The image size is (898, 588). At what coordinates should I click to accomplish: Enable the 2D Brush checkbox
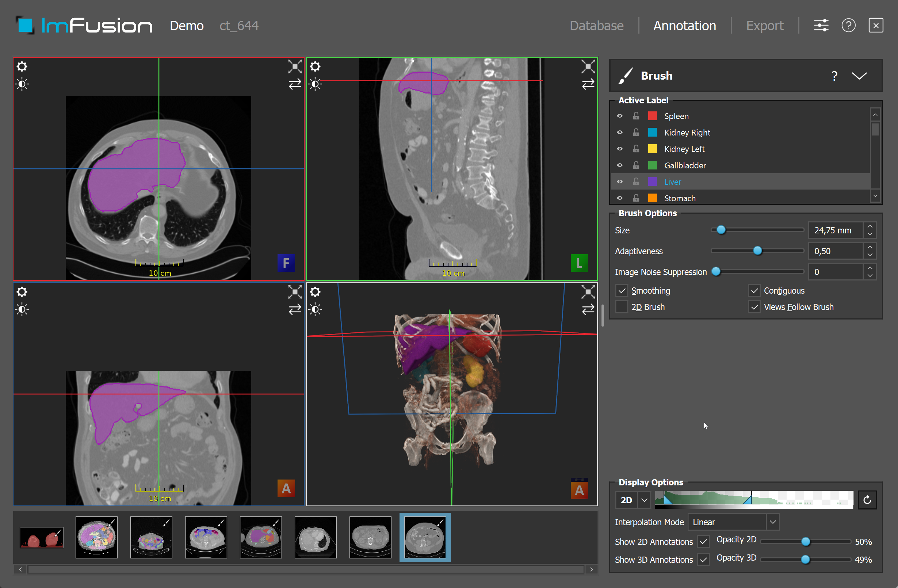point(622,307)
